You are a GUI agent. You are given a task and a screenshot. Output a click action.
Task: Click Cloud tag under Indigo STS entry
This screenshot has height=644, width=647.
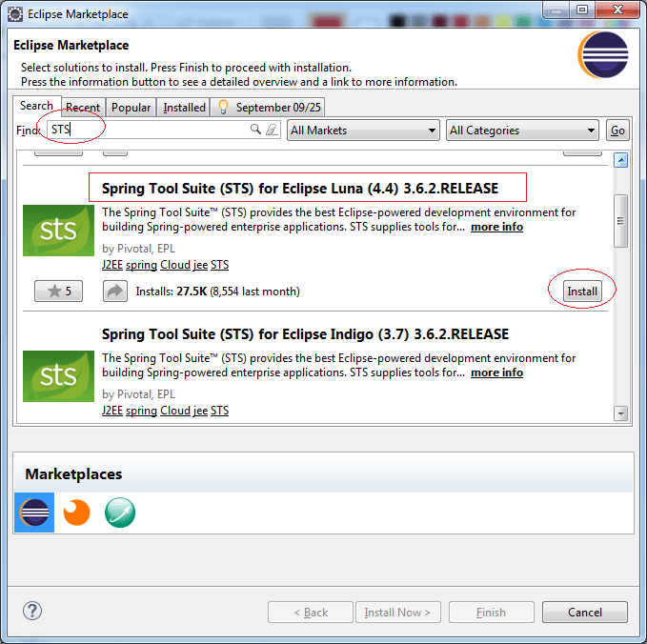tap(175, 411)
